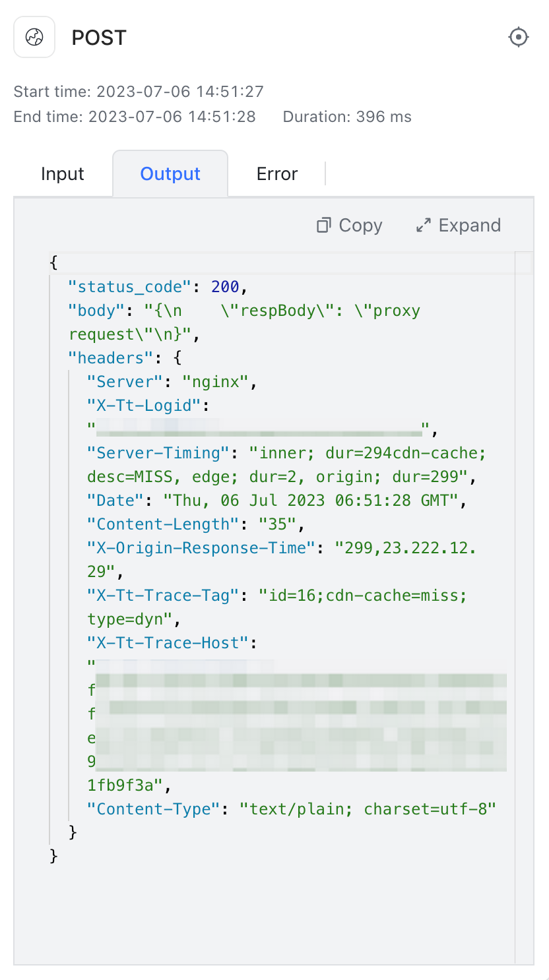Switch to the Input tab
The width and height of the screenshot is (549, 980).
(62, 173)
